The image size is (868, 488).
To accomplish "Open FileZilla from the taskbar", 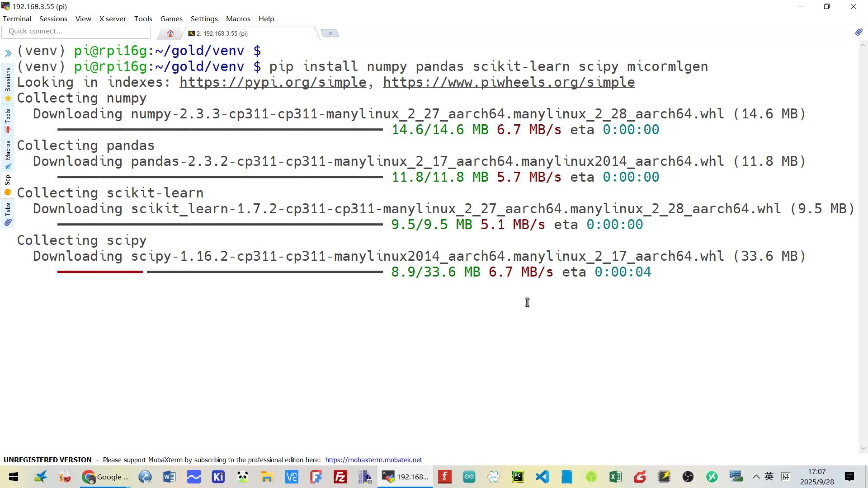I will tap(340, 477).
